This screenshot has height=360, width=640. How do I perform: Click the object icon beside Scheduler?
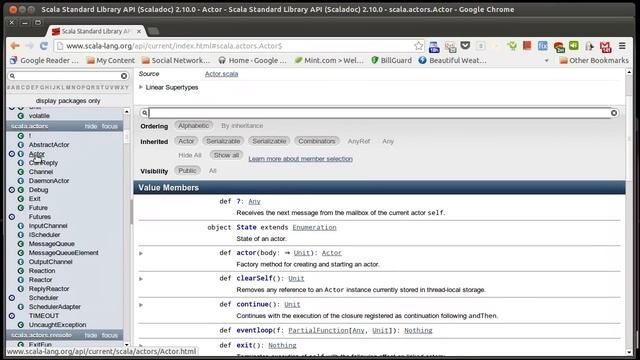(x=12, y=298)
